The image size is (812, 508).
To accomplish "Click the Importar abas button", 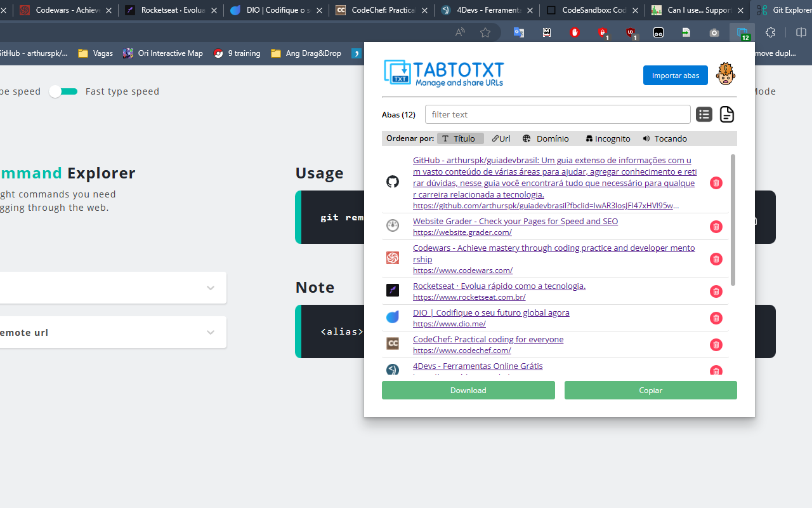I will point(675,75).
